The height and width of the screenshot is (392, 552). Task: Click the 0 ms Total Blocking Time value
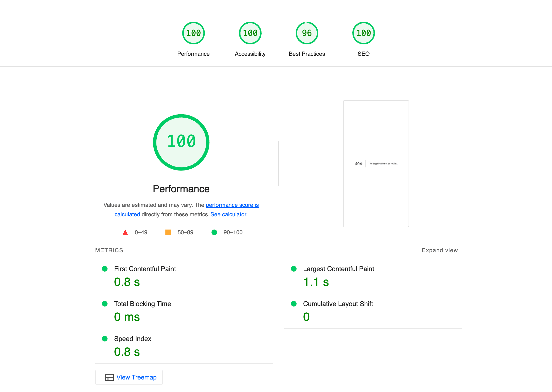point(127,317)
